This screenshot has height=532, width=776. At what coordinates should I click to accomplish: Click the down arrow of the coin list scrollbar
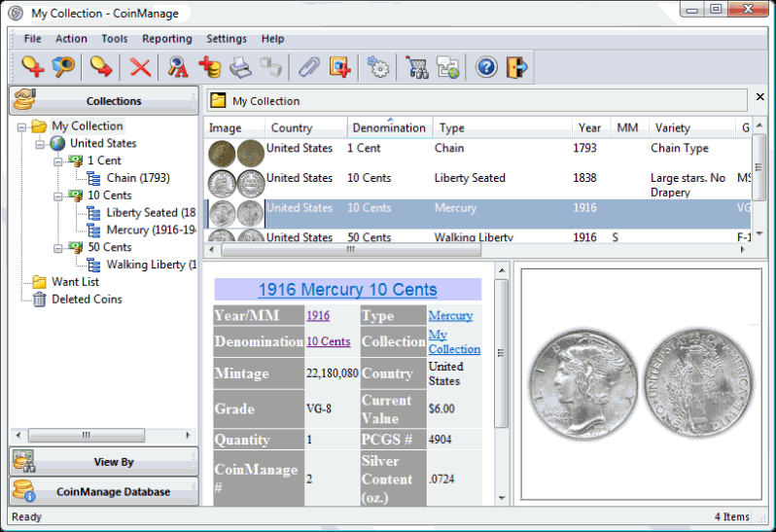click(759, 234)
